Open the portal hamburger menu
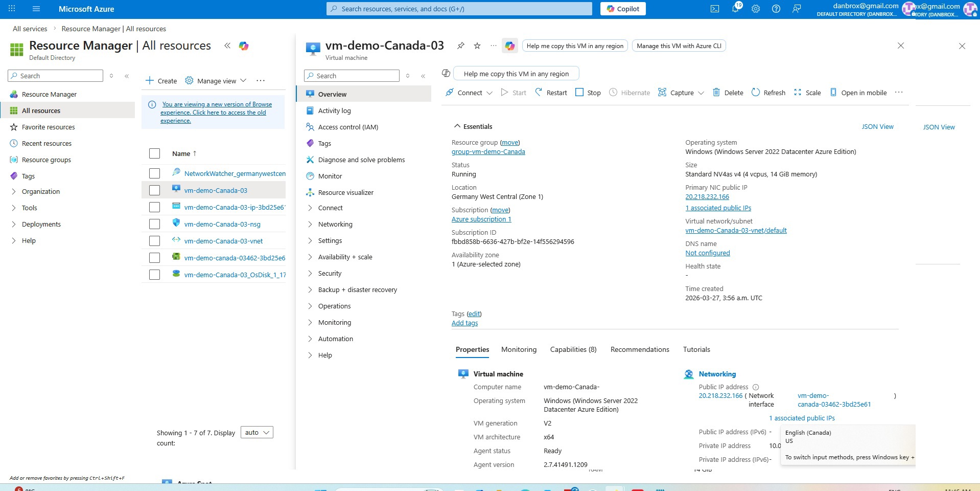 tap(36, 9)
